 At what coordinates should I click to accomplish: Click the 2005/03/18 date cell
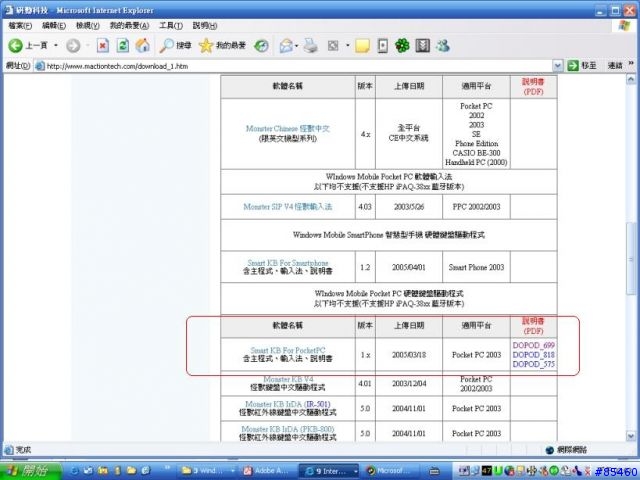tap(409, 355)
